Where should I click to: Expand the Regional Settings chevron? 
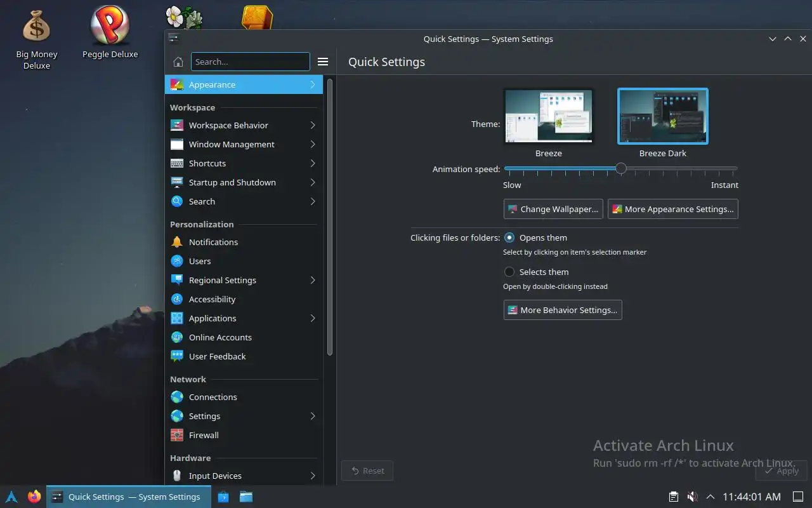pos(313,280)
